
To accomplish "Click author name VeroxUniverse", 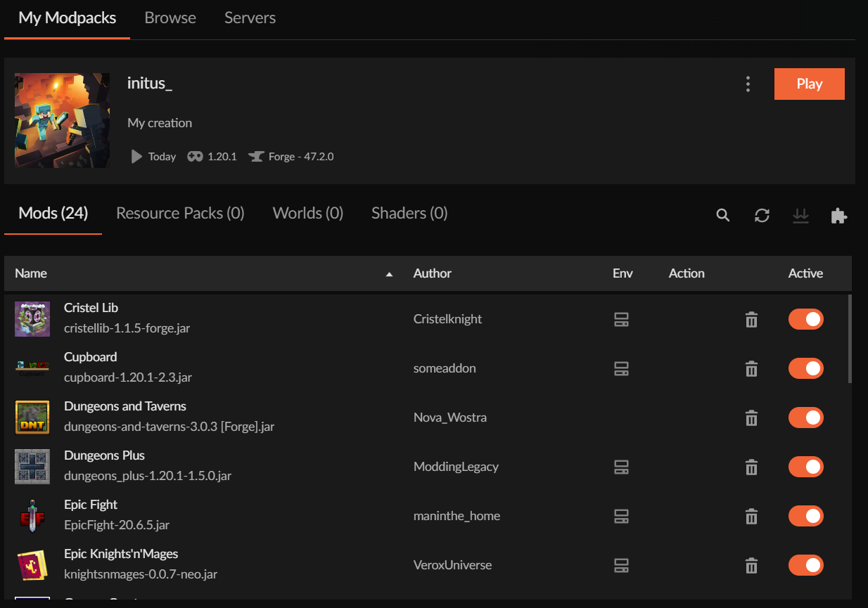I will [x=452, y=565].
